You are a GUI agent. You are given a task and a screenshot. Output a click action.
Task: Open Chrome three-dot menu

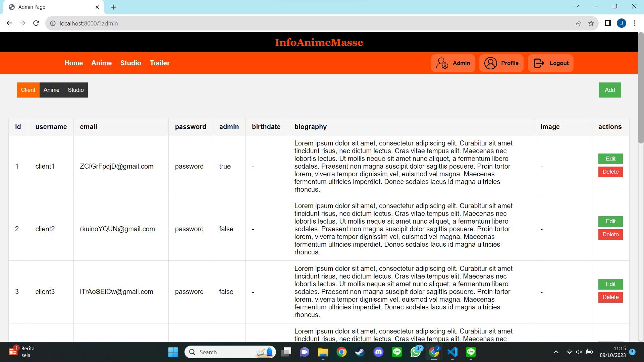coord(635,23)
